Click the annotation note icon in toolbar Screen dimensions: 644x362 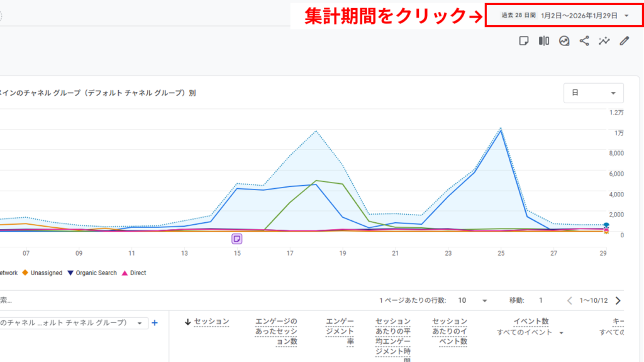pyautogui.click(x=524, y=41)
